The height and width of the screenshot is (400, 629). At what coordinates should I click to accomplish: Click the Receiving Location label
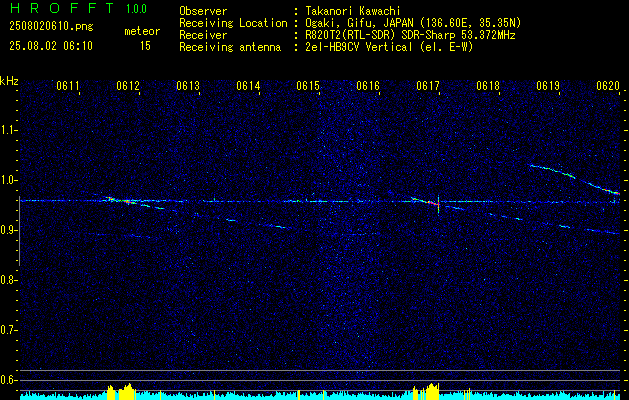(233, 23)
